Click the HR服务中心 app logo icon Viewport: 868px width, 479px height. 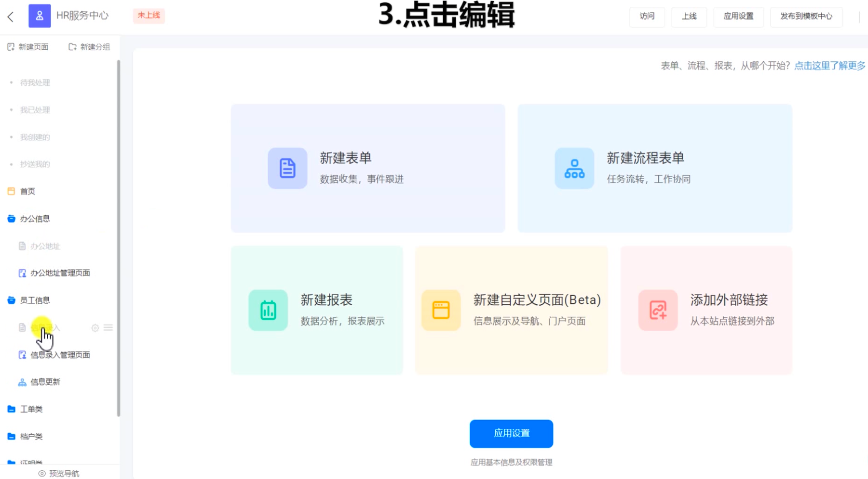[x=40, y=15]
